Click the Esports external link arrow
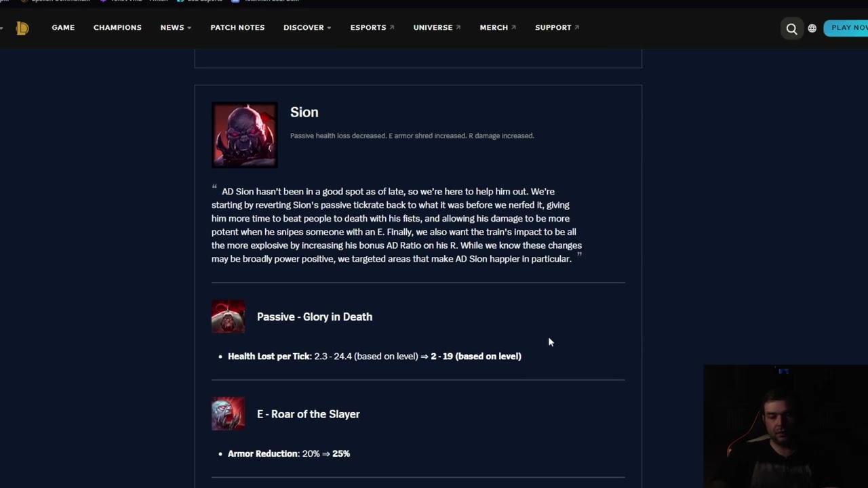868x488 pixels. pyautogui.click(x=392, y=28)
